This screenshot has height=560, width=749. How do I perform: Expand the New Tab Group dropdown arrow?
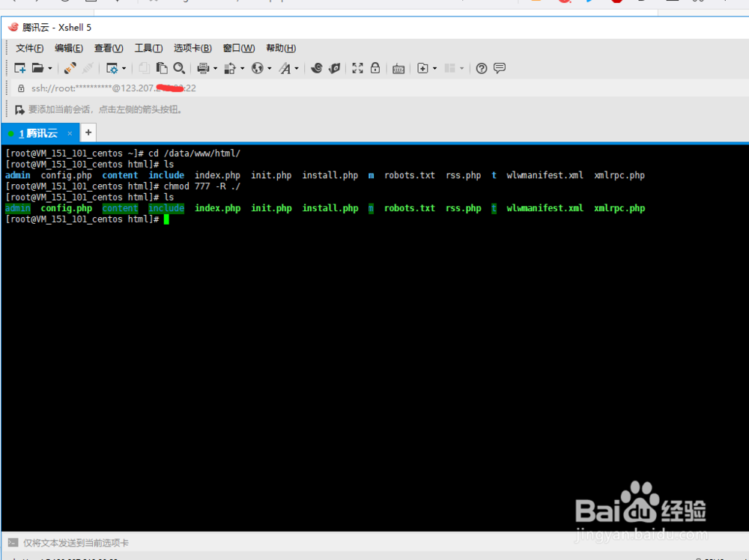click(434, 69)
